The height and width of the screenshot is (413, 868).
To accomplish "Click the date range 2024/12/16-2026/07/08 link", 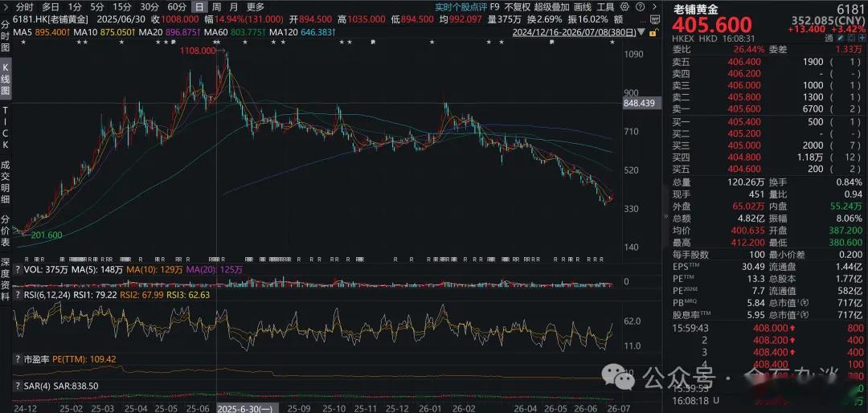I will 574,32.
